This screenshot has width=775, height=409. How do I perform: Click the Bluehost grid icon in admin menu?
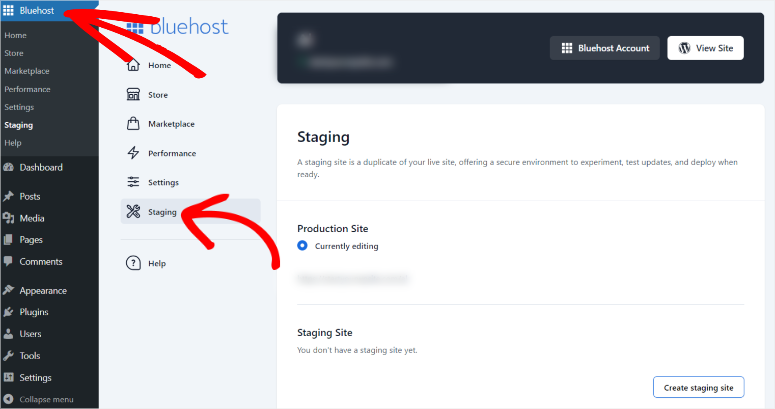tap(8, 10)
